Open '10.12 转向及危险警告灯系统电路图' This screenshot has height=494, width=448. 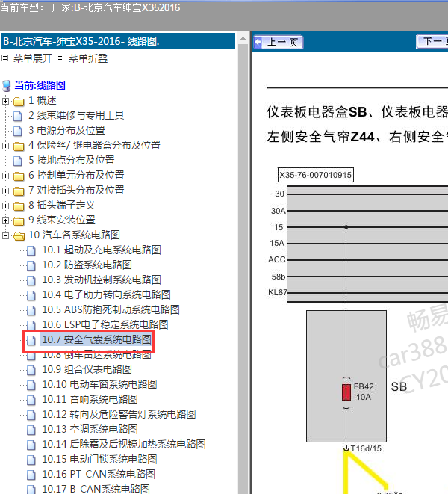click(119, 414)
